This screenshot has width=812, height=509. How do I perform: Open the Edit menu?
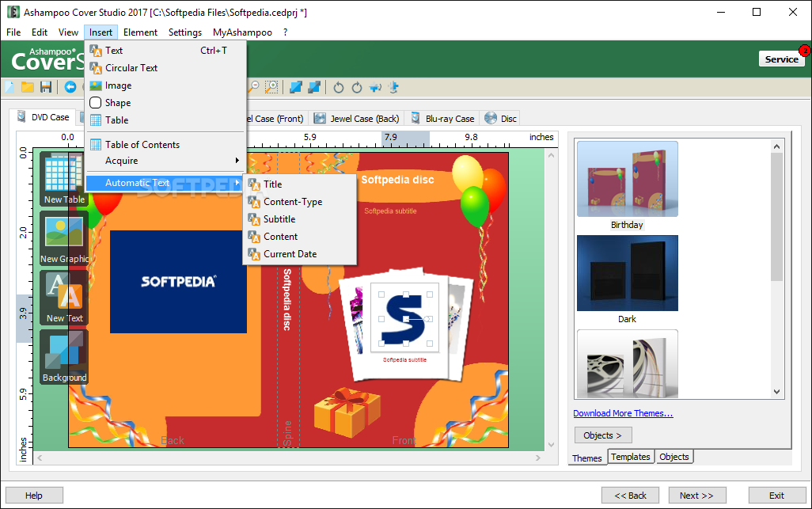coord(40,32)
